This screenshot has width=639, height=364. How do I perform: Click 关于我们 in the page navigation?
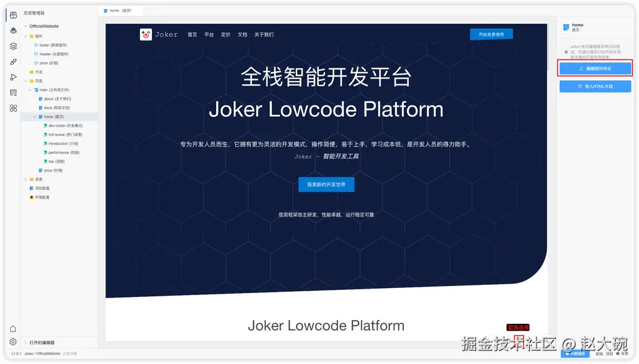(x=264, y=34)
